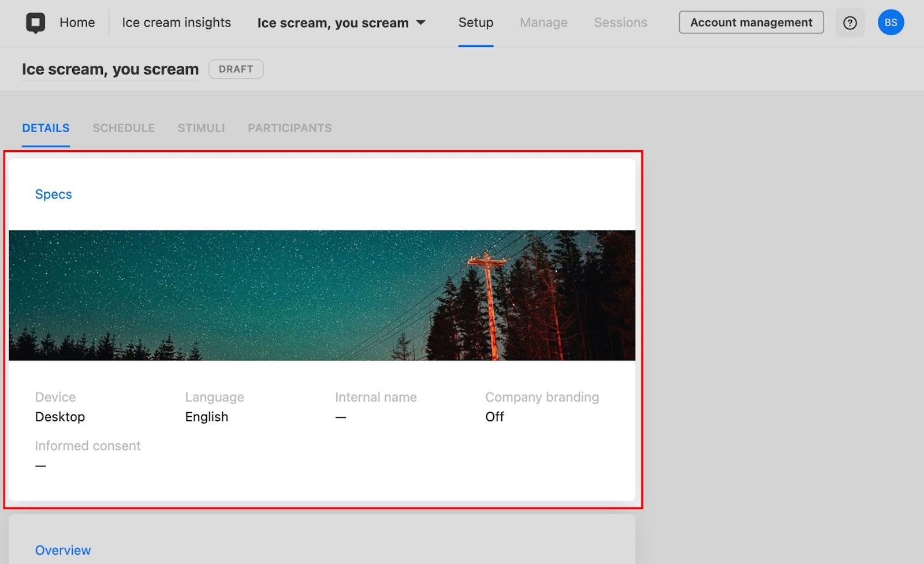Screen dimensions: 924x564
Task: Open the SCHEDULE sub-tab
Action: coord(124,128)
